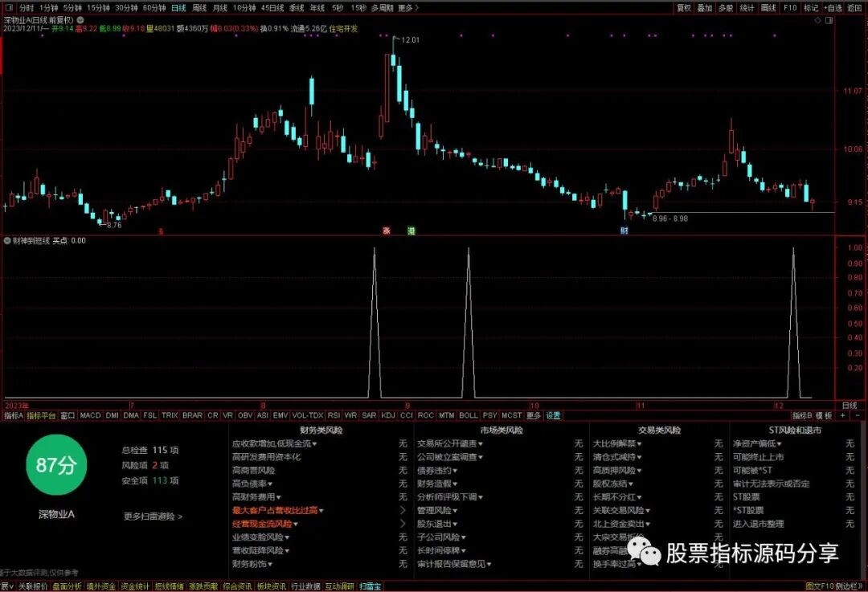Click the diamond marker icon in chart header

click(x=818, y=20)
